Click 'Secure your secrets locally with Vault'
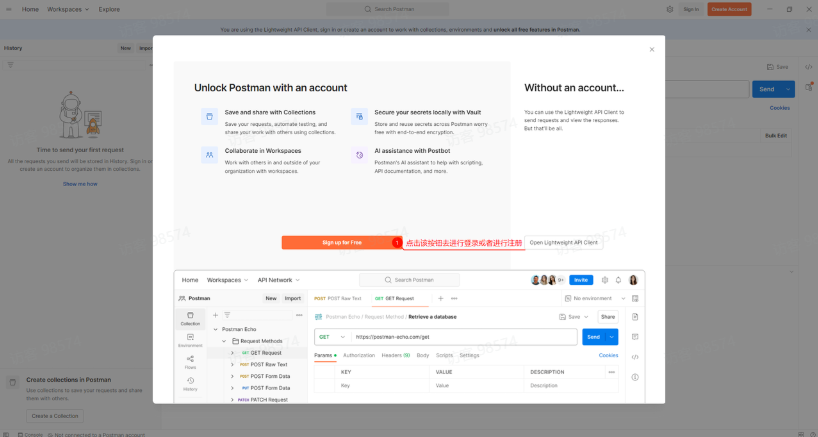Screen dimensions: 818x437 click(428, 112)
